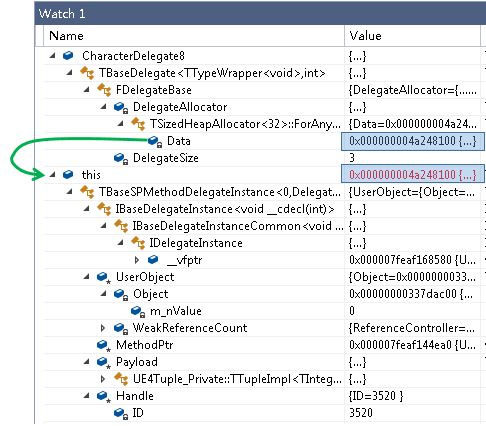Viewport: 486px width, 426px height.
Task: Expand the __vfptr node
Action: pyautogui.click(x=137, y=260)
